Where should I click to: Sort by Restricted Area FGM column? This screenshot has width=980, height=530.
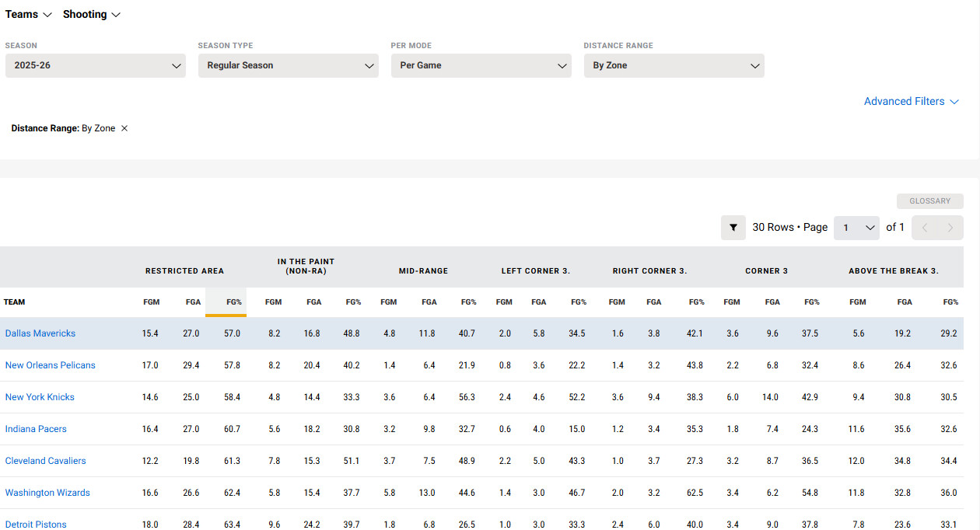coord(151,302)
